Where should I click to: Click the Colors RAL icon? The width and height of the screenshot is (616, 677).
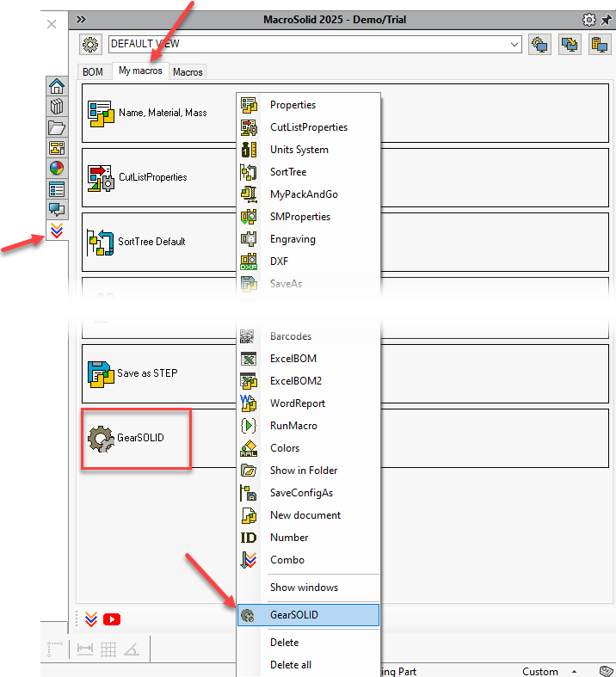(x=249, y=448)
